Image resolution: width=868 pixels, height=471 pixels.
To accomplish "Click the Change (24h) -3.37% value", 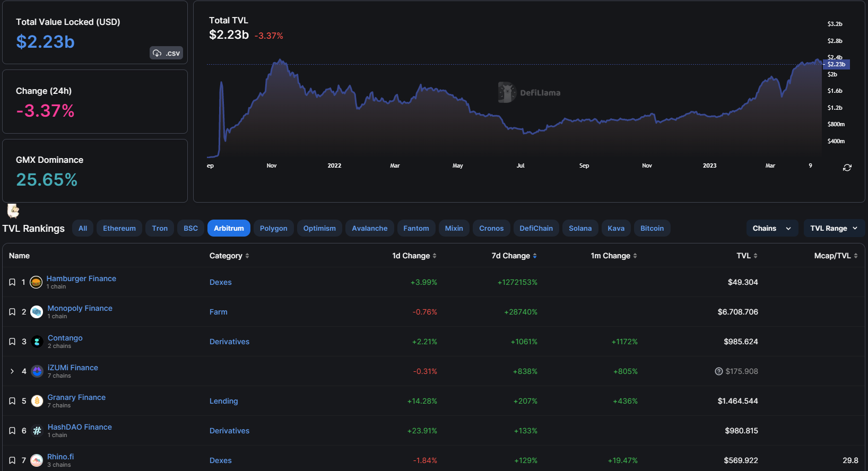I will 45,111.
